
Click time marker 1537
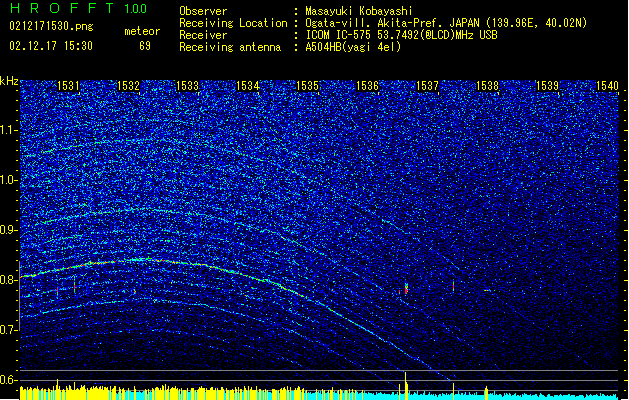[x=427, y=86]
